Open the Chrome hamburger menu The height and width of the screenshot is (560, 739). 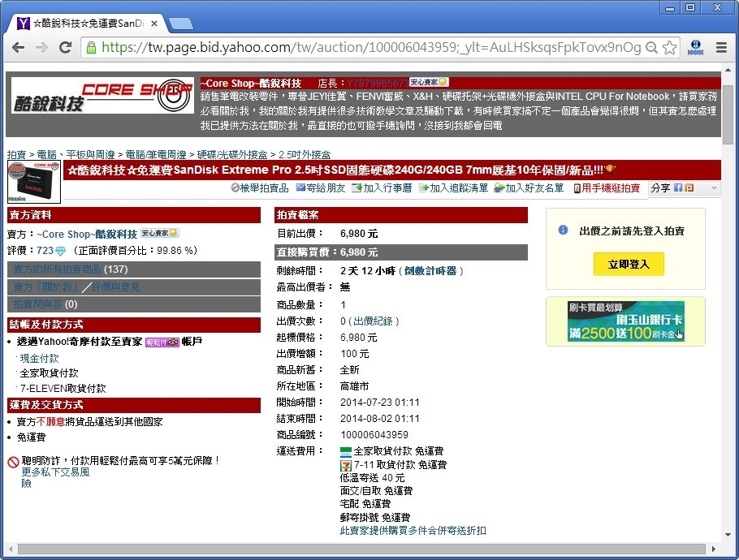pyautogui.click(x=721, y=47)
